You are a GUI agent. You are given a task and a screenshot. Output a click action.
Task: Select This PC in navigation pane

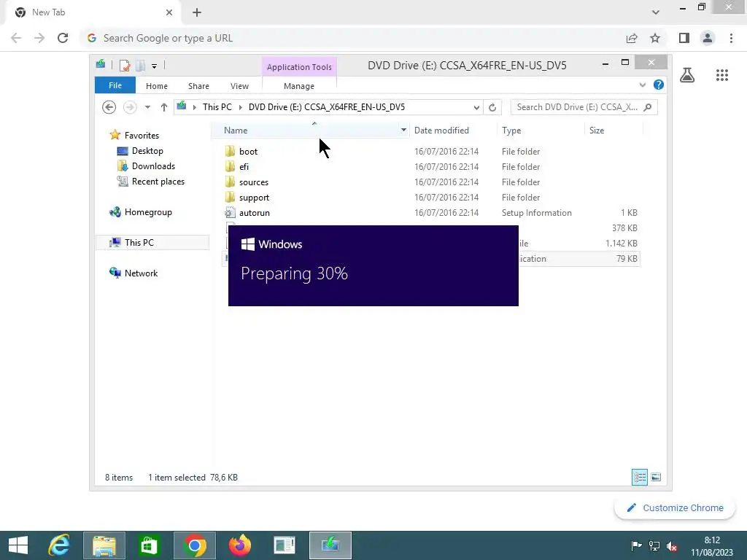pos(139,243)
